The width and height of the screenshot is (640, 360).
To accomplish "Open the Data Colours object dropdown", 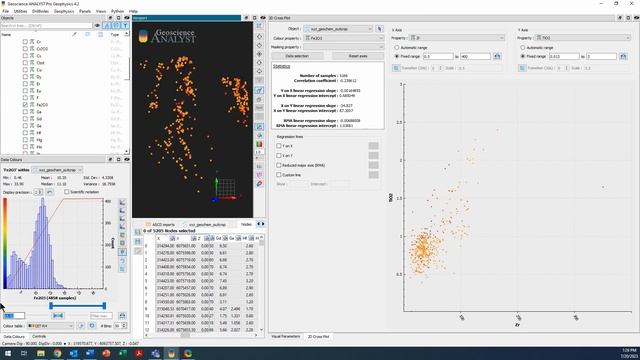I will (57, 170).
